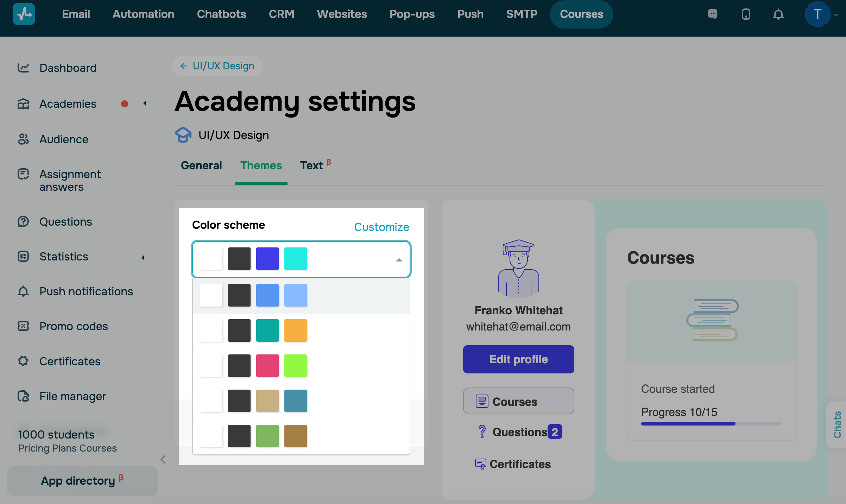Expand the Academies submenu arrow

(145, 103)
